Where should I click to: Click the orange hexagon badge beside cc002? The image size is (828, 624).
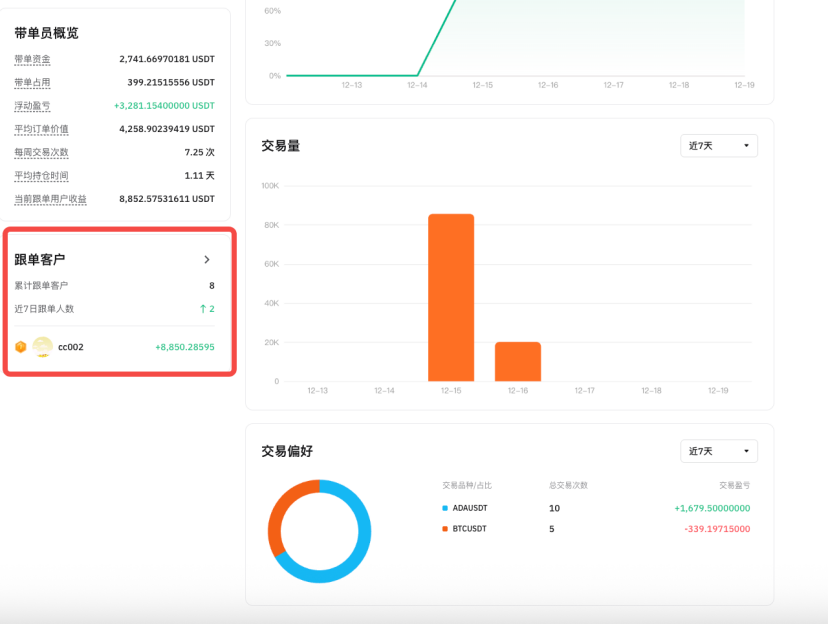pos(20,347)
